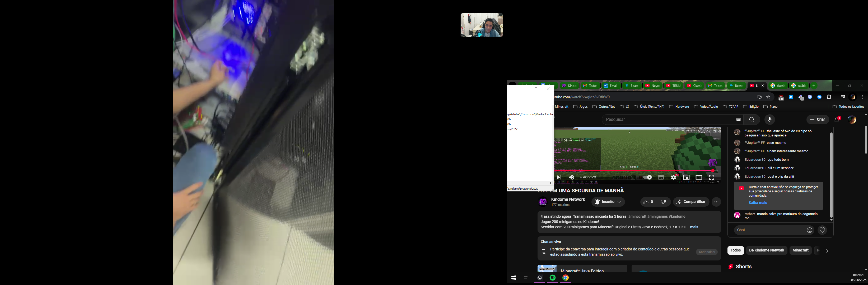
Task: Click the Saiba mais link
Action: (758, 203)
